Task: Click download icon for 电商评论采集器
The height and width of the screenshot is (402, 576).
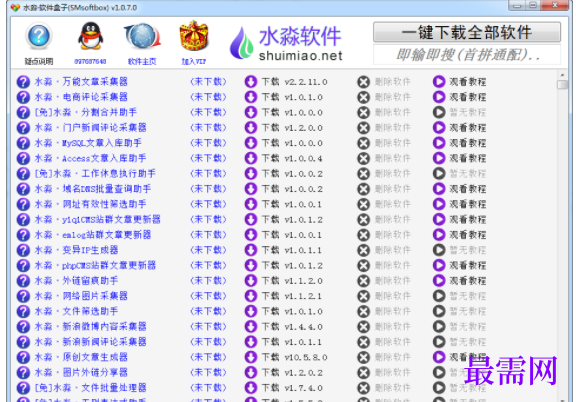Action: tap(251, 97)
